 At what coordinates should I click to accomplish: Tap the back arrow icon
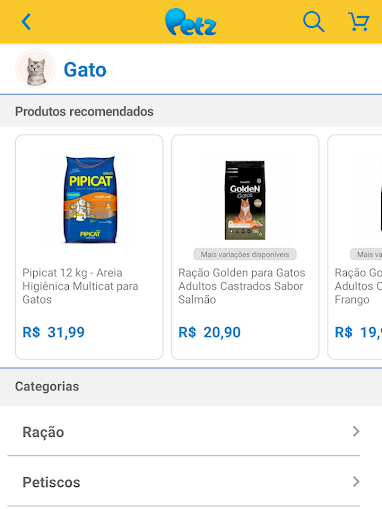pos(26,22)
